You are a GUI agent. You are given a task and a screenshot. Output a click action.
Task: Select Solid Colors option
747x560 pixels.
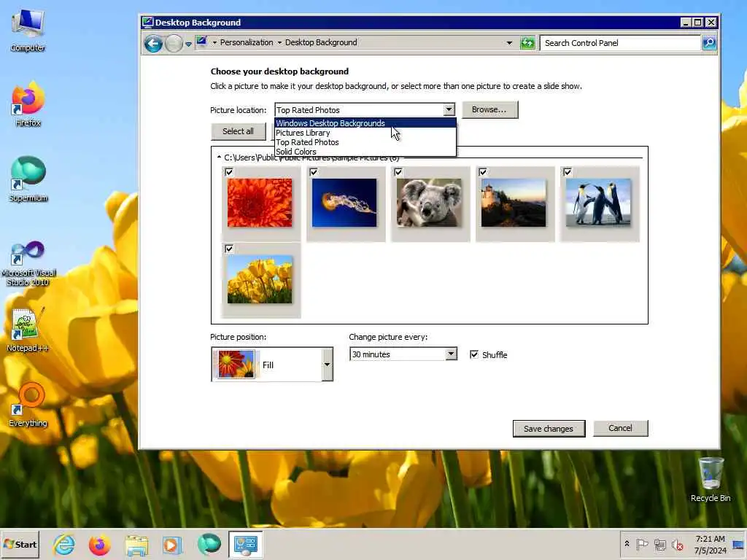click(x=365, y=152)
